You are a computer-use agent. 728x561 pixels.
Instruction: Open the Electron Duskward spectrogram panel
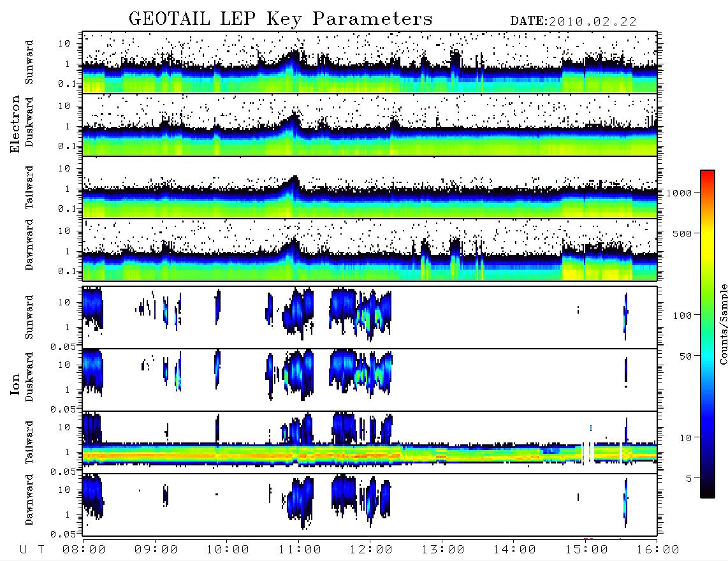point(370,124)
